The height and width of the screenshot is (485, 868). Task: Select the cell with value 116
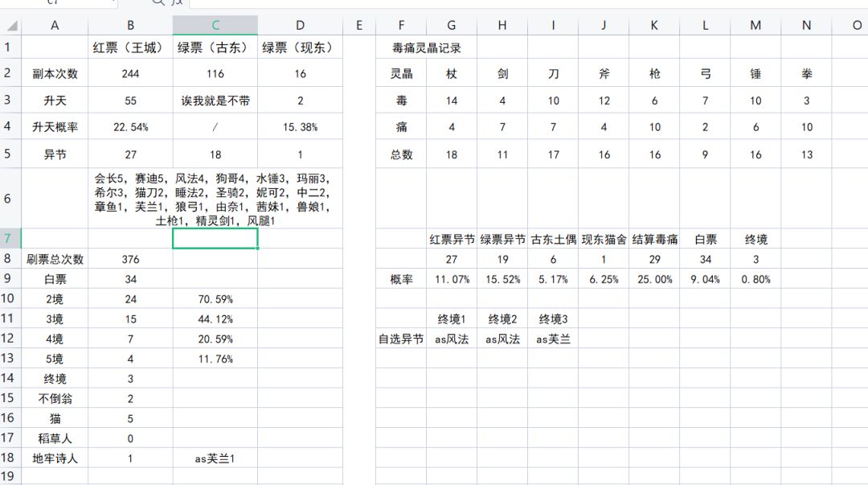(x=215, y=74)
